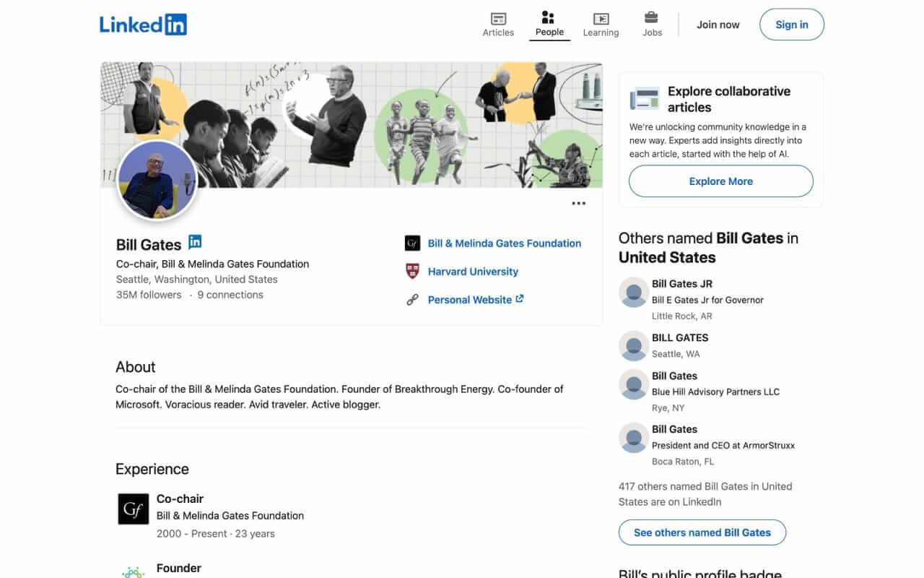Click the Harvard University shield icon

point(412,272)
